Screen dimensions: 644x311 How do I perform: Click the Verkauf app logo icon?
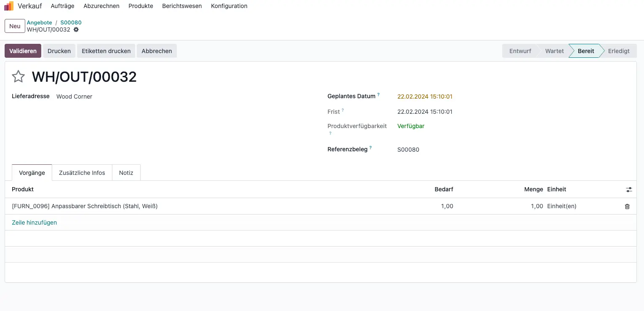[x=9, y=6]
